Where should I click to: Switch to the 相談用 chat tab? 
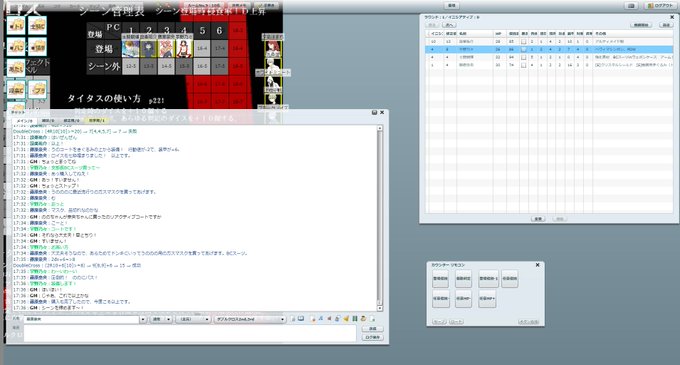pos(71,121)
